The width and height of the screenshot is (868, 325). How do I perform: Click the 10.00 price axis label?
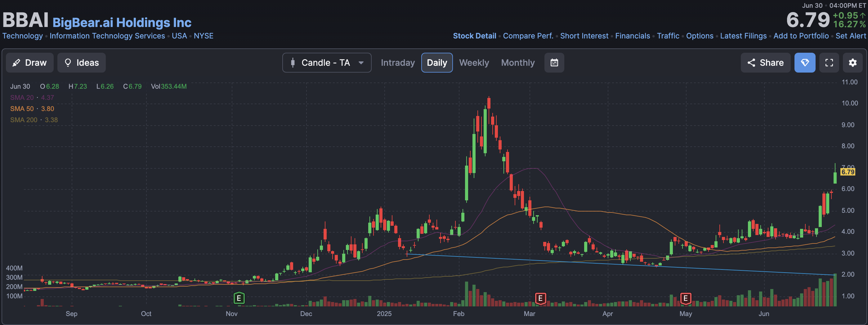coord(849,103)
